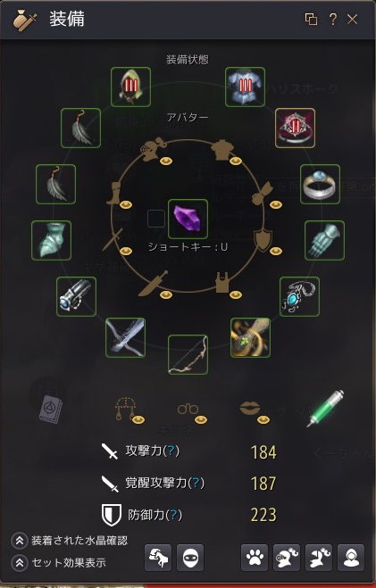Click the turquoise necklace equipment slot
This screenshot has width=376, height=588.
[299, 296]
